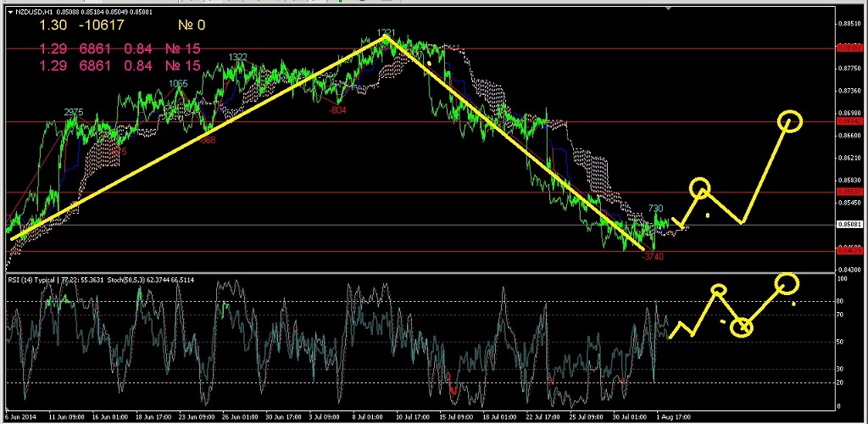The height and width of the screenshot is (424, 868).
Task: Click the red -804 swing low label
Action: point(337,110)
